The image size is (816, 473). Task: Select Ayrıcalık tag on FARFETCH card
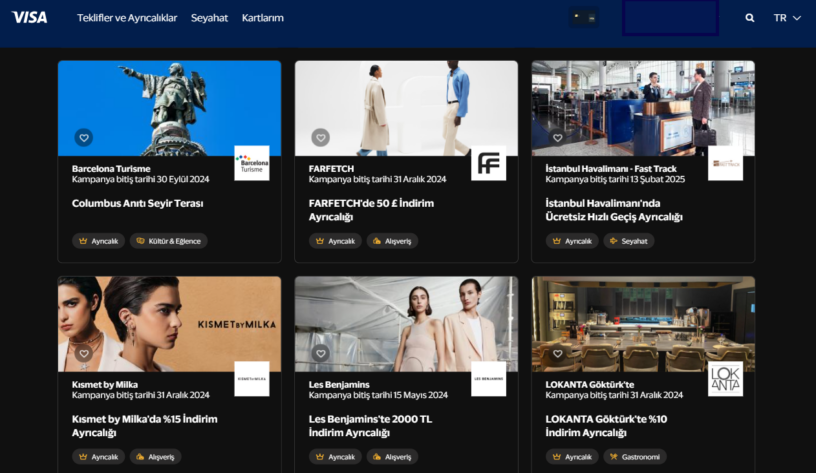[335, 241]
